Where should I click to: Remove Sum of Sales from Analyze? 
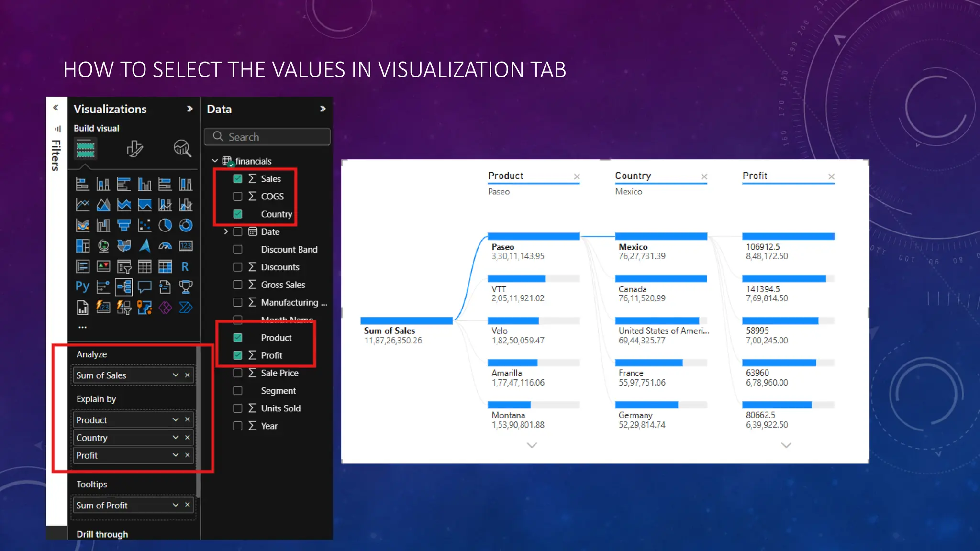pyautogui.click(x=188, y=375)
